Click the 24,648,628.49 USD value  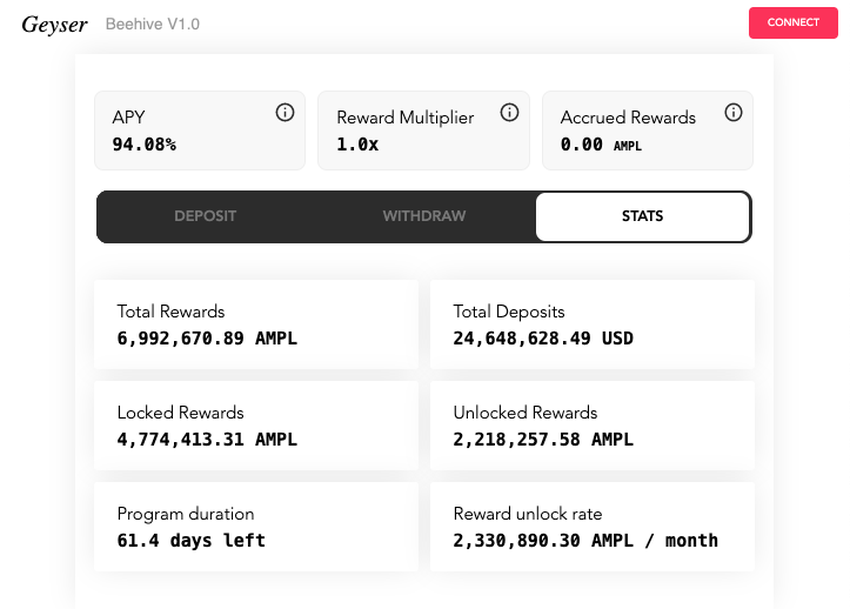coord(543,338)
